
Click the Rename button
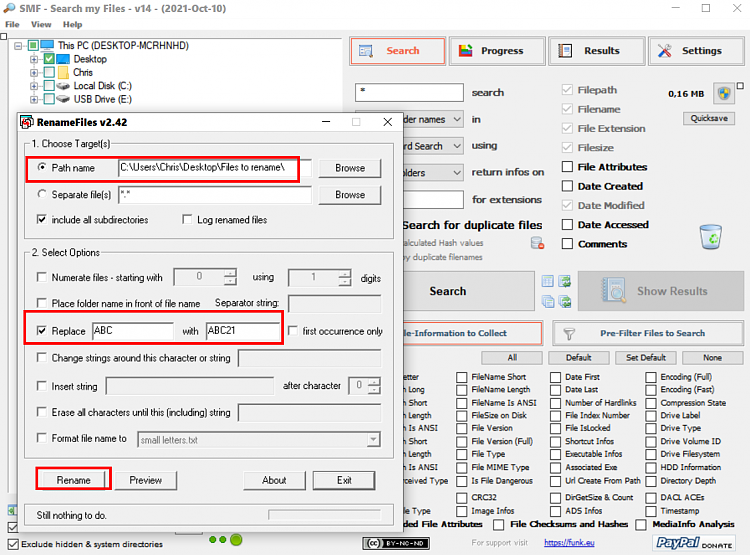point(73,480)
